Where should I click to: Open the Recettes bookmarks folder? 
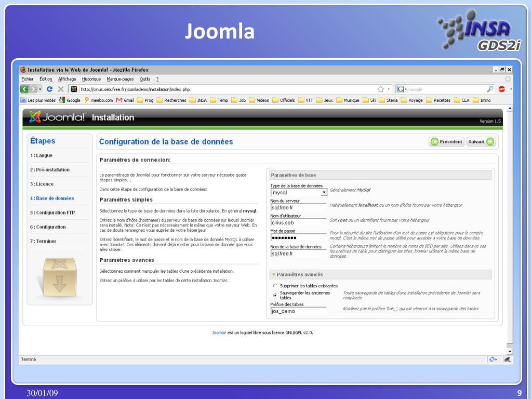438,100
